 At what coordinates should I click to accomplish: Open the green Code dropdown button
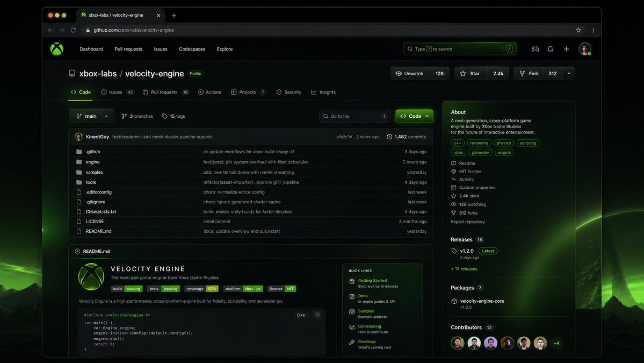(x=414, y=116)
